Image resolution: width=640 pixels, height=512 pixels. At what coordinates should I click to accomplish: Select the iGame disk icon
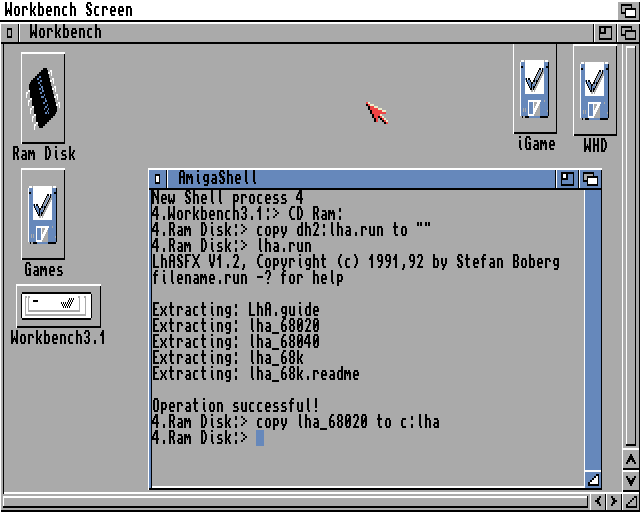(x=535, y=90)
